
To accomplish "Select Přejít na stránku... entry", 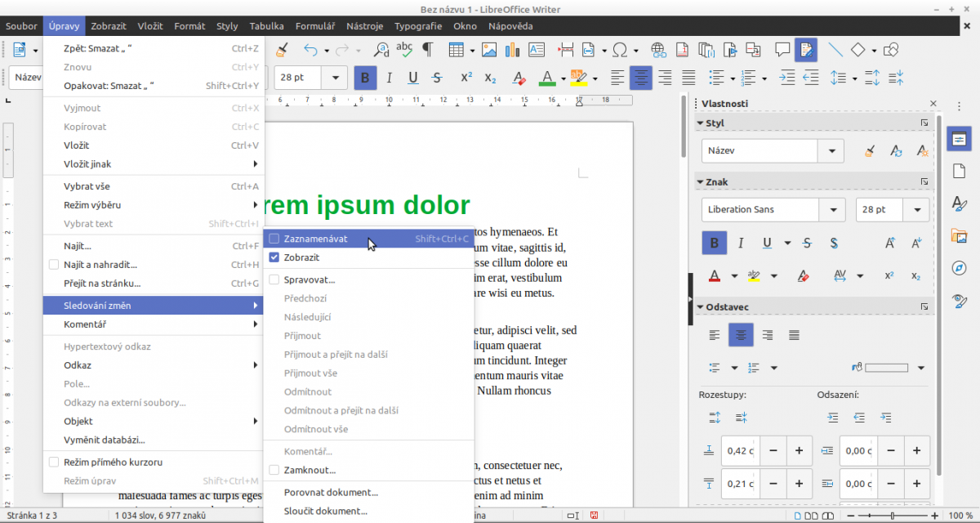I will (154, 283).
